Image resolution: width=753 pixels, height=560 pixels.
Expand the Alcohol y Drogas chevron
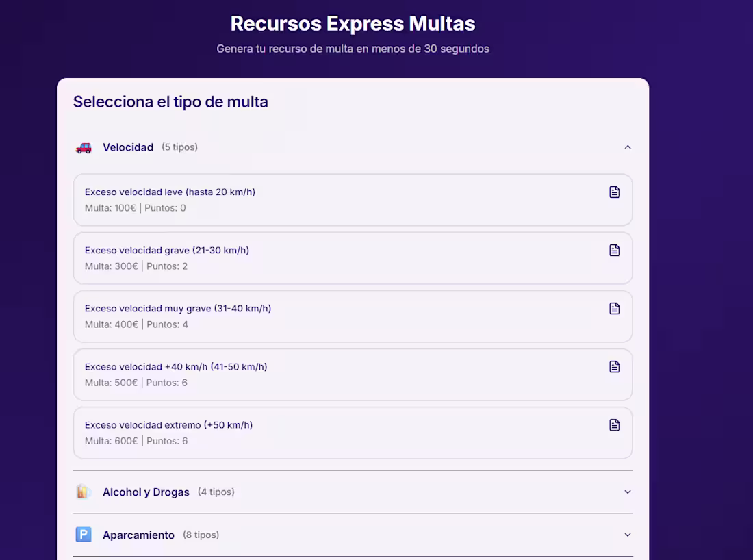(628, 492)
